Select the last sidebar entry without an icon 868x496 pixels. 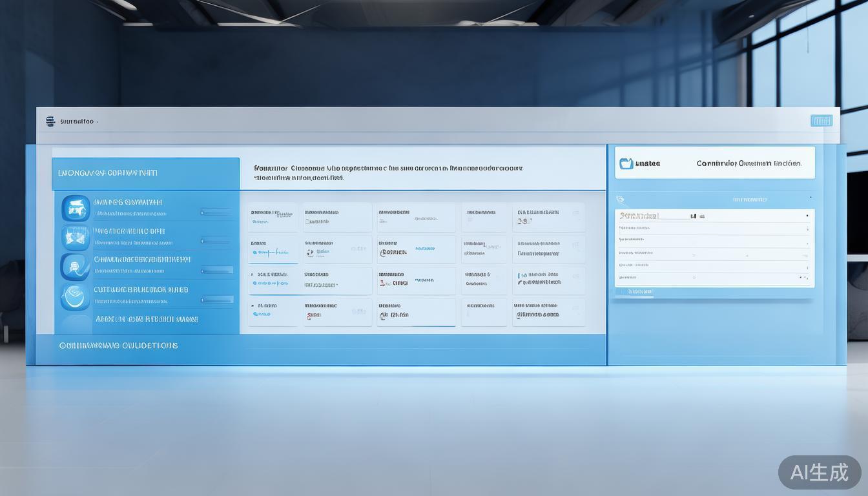click(x=147, y=319)
